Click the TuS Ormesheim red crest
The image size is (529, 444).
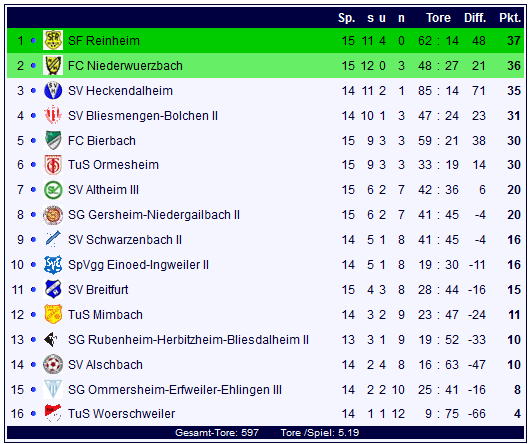53,165
